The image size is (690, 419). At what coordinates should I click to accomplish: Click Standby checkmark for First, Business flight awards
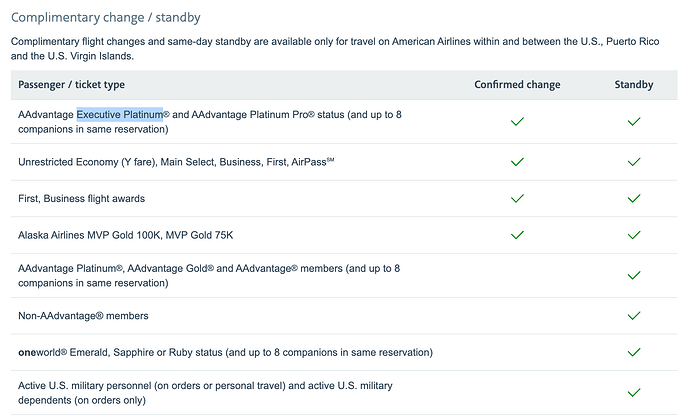(633, 198)
